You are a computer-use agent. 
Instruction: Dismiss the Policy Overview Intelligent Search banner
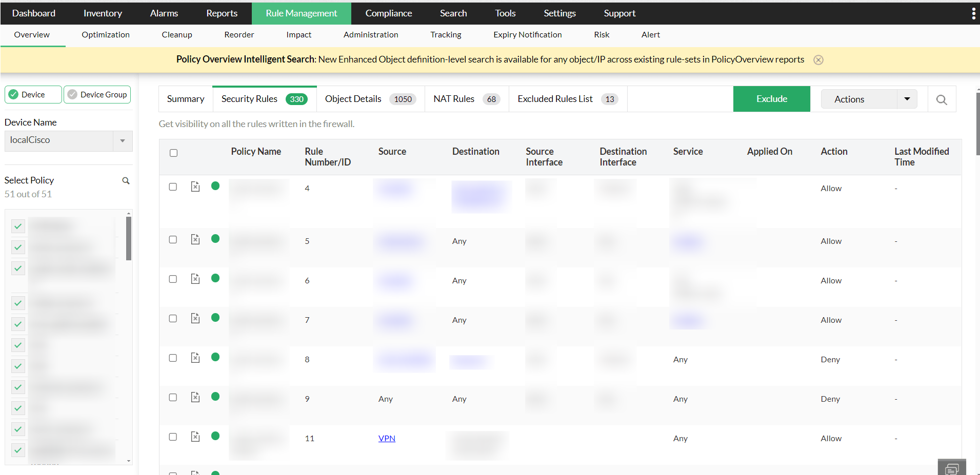[x=818, y=60]
